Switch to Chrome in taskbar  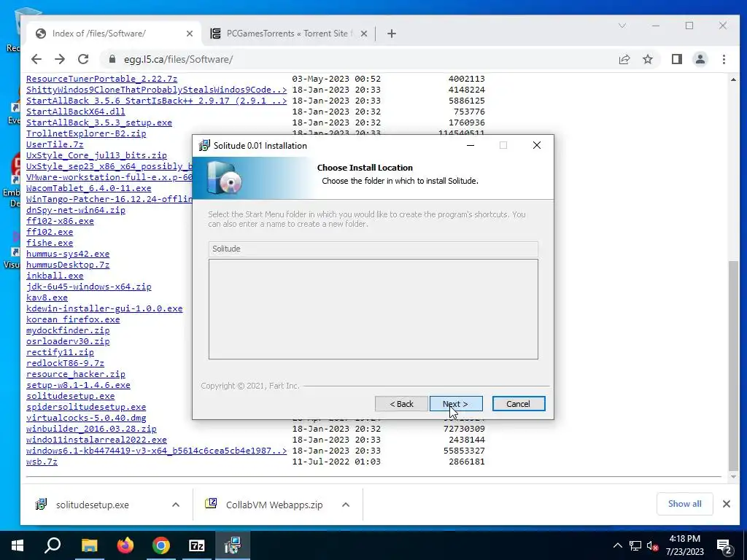click(x=161, y=545)
